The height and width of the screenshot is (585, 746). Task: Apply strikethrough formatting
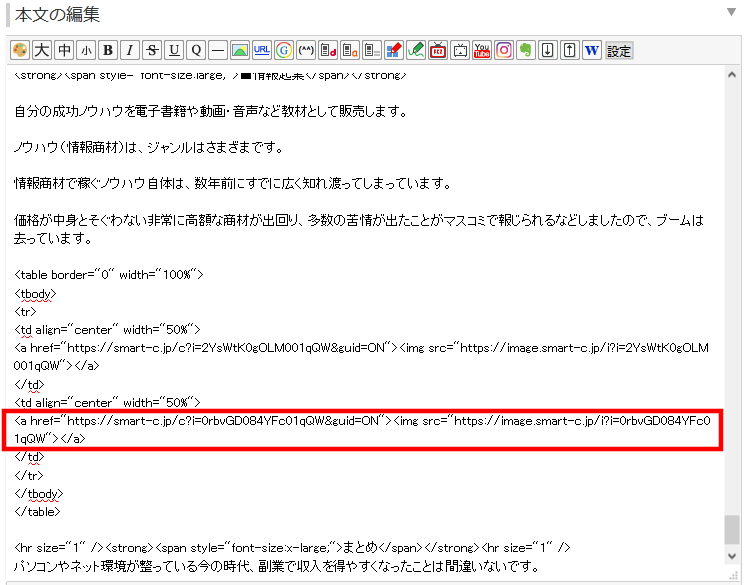pyautogui.click(x=152, y=50)
